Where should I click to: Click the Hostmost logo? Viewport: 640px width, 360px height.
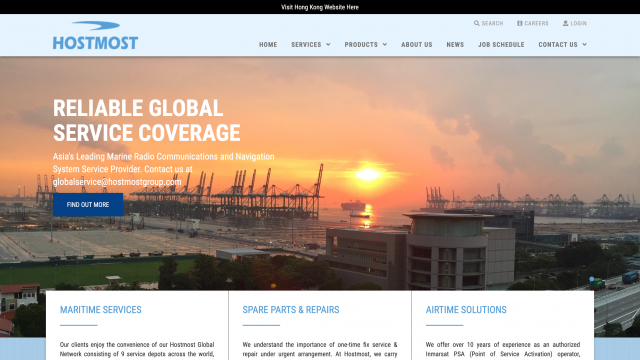tap(96, 36)
